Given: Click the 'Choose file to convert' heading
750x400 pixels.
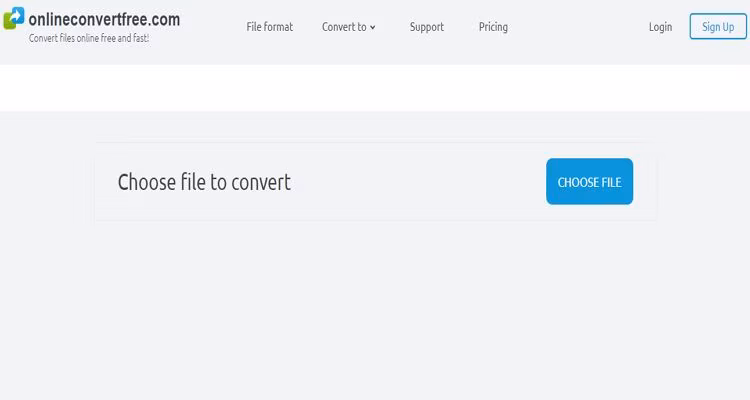Looking at the screenshot, I should tap(204, 182).
